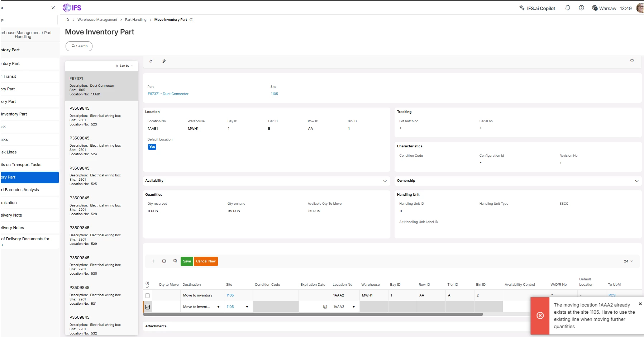Open the F97371 - Duct Connector link
The width and height of the screenshot is (644, 337).
click(x=168, y=94)
